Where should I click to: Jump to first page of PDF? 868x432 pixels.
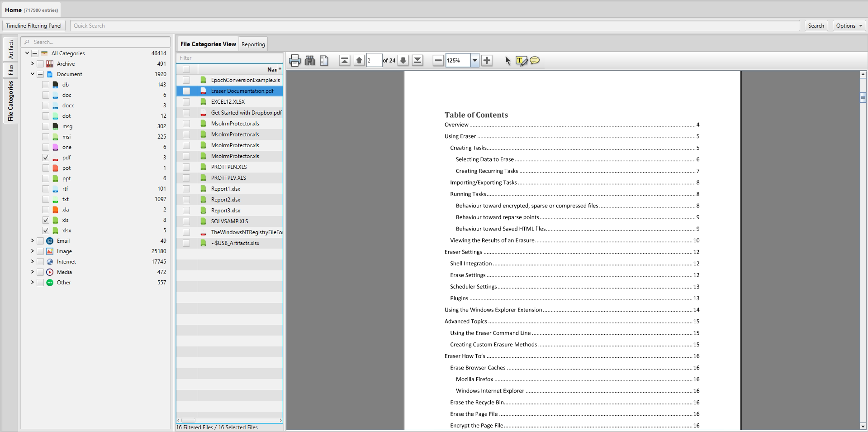344,60
